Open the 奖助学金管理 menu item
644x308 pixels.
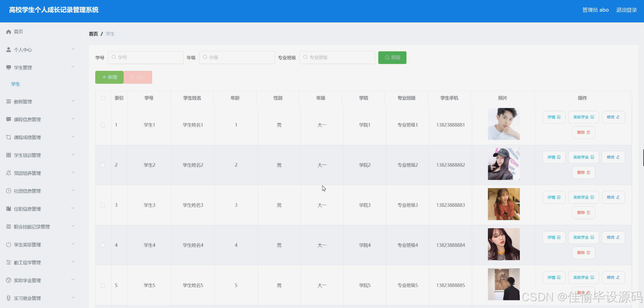point(40,280)
